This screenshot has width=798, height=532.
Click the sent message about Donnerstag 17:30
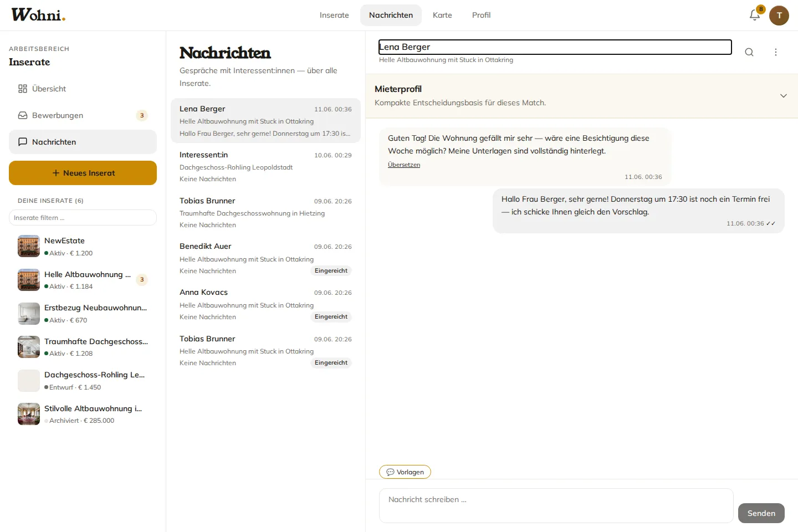click(638, 211)
